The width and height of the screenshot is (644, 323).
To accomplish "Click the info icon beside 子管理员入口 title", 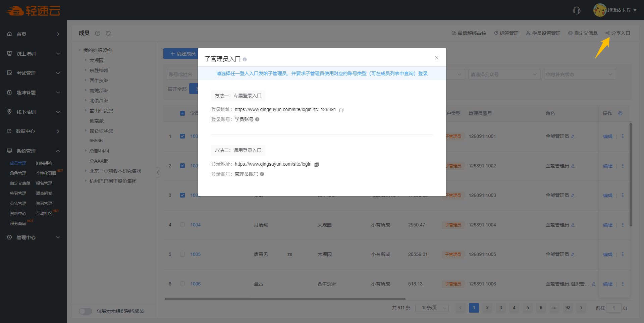I will pos(245,59).
